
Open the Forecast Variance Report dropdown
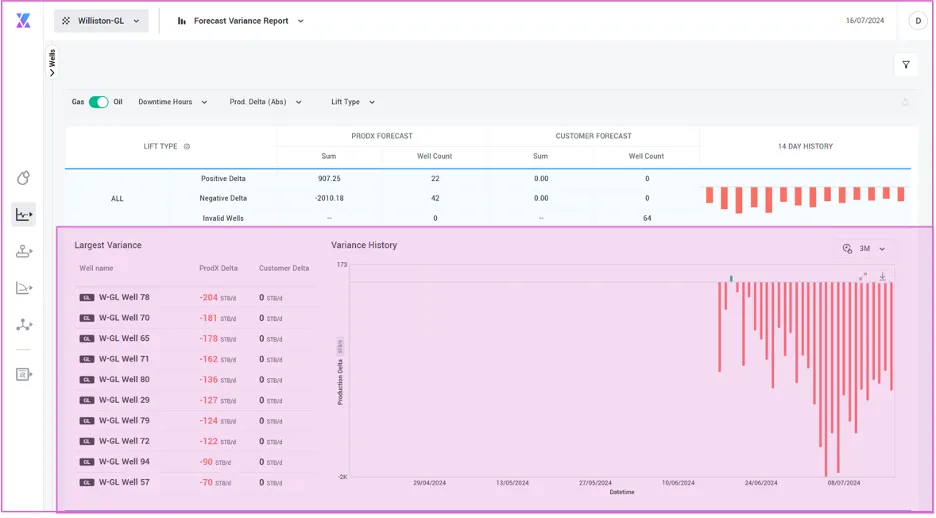point(241,21)
